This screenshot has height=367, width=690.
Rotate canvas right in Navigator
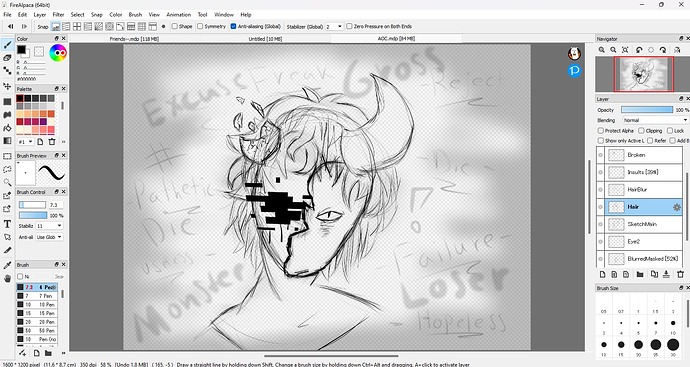click(663, 50)
